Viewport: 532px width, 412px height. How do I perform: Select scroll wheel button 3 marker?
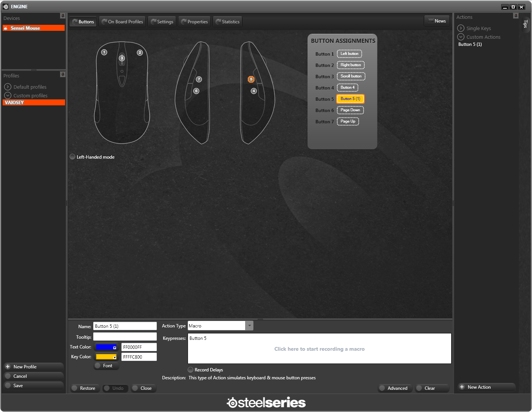[122, 58]
